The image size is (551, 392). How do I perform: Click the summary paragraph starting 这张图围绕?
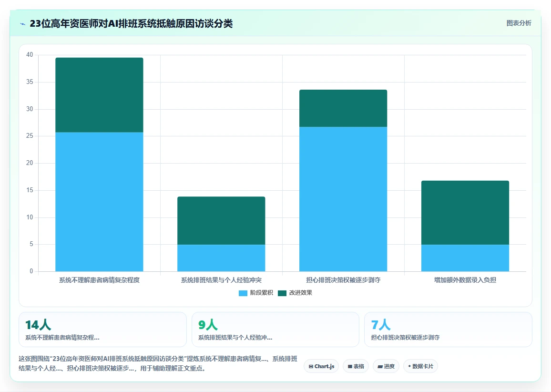pyautogui.click(x=158, y=363)
